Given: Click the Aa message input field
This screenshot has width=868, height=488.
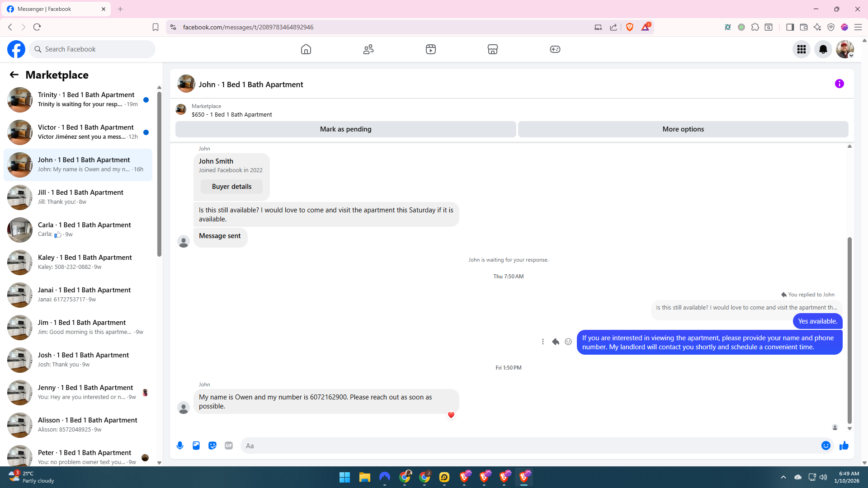Looking at the screenshot, I should click(529, 446).
